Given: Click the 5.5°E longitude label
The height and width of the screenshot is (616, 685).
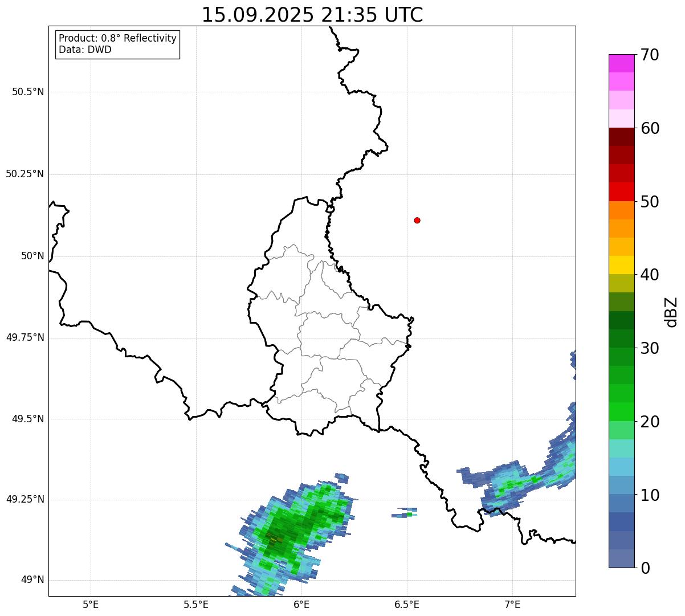Looking at the screenshot, I should pos(196,604).
